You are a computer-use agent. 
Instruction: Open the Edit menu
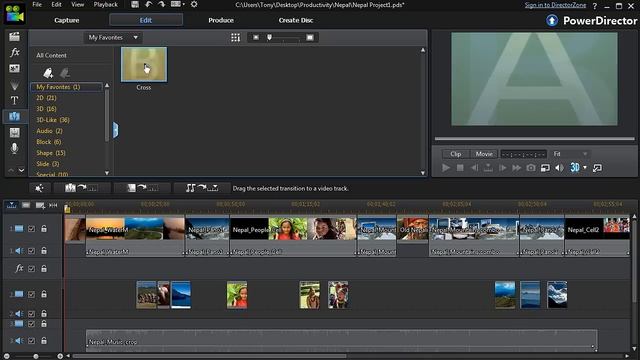pos(56,4)
